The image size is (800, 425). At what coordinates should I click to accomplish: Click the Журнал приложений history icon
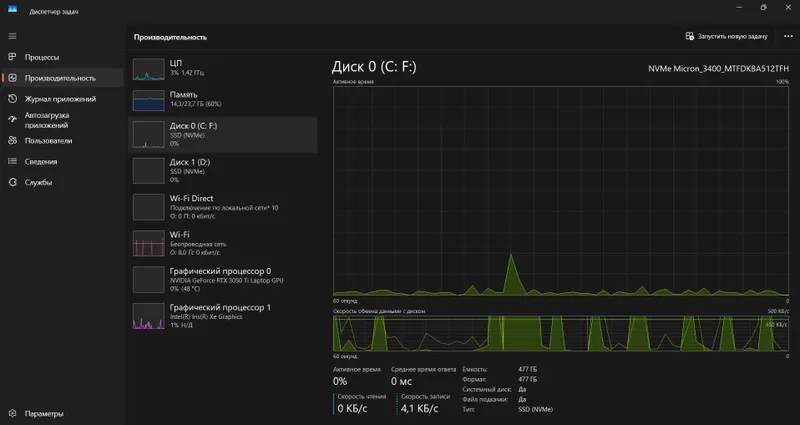(x=12, y=99)
